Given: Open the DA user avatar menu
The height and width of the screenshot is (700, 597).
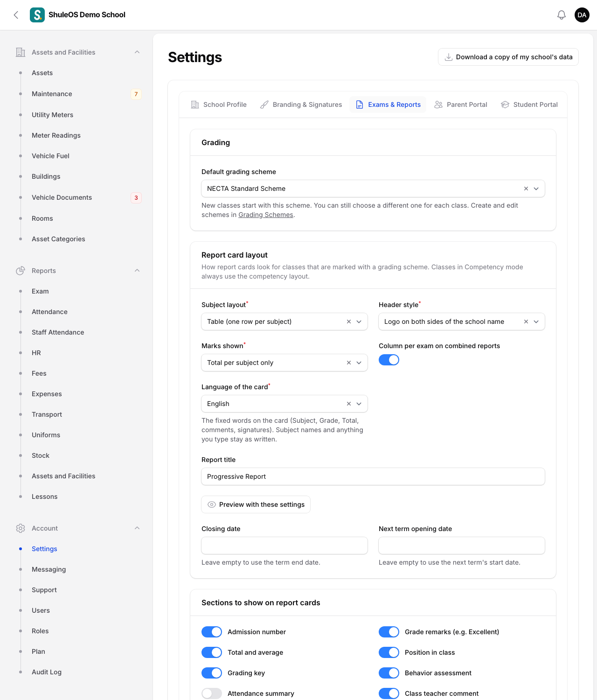Looking at the screenshot, I should tap(582, 15).
